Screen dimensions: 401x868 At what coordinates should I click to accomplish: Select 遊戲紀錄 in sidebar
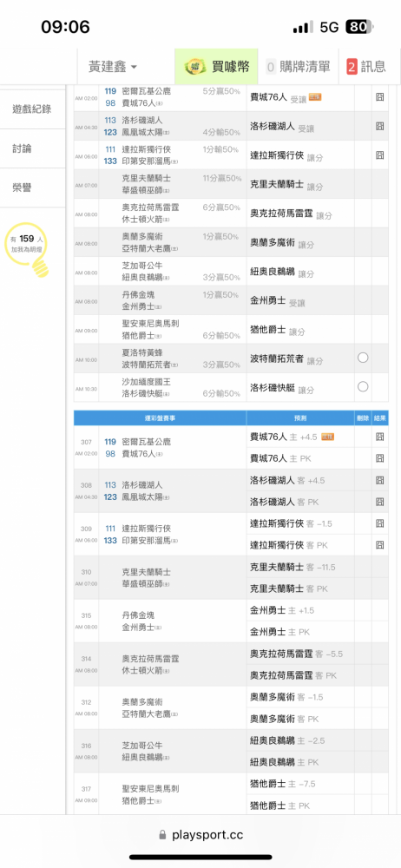[32, 109]
